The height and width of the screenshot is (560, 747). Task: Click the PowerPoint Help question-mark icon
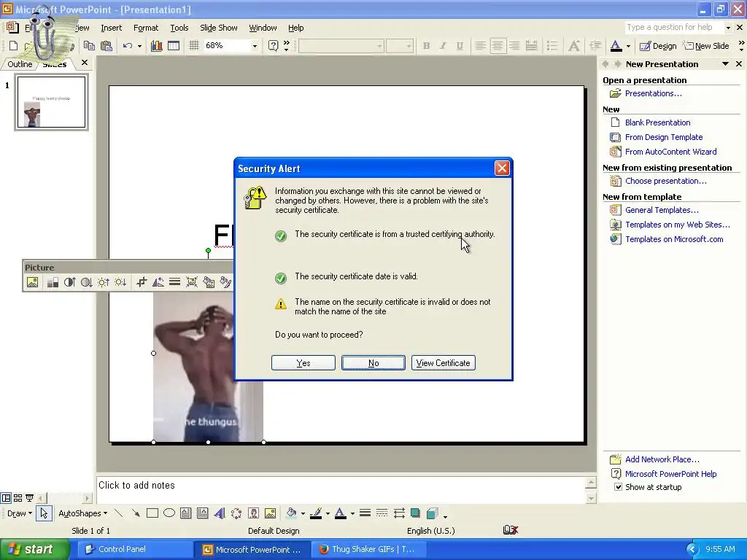tap(273, 46)
